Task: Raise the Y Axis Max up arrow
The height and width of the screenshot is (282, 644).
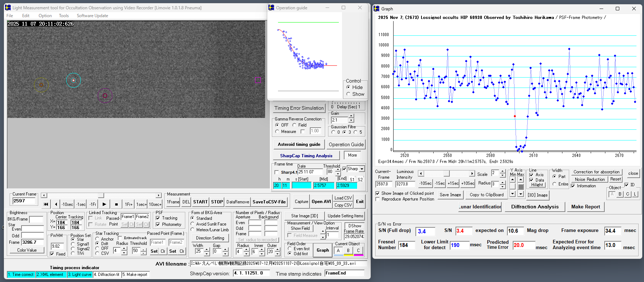Action: click(521, 179)
